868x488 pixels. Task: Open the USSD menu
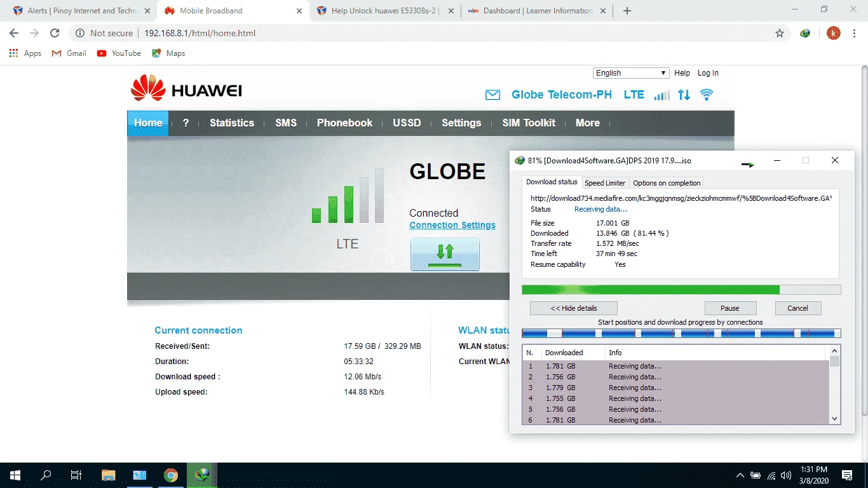click(x=407, y=123)
